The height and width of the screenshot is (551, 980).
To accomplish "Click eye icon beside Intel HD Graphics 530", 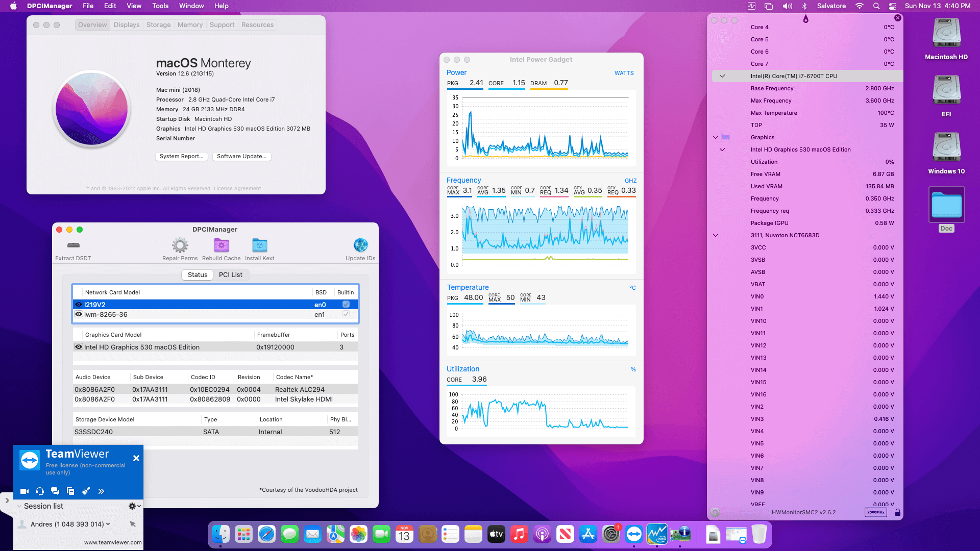I will [x=79, y=347].
